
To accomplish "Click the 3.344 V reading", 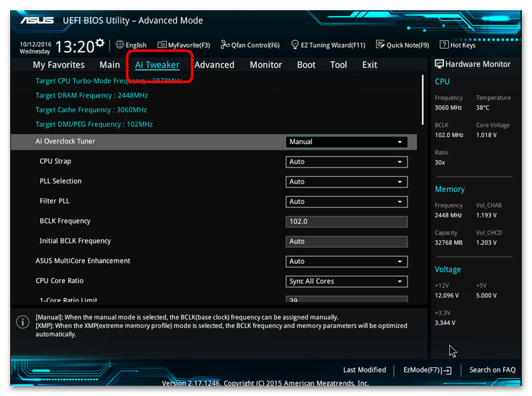I will click(x=445, y=323).
